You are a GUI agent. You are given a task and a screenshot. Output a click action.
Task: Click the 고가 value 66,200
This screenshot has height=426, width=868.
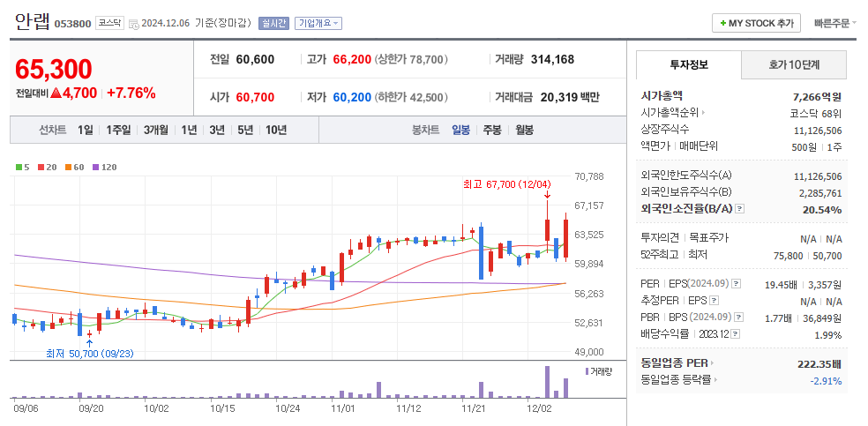point(352,59)
